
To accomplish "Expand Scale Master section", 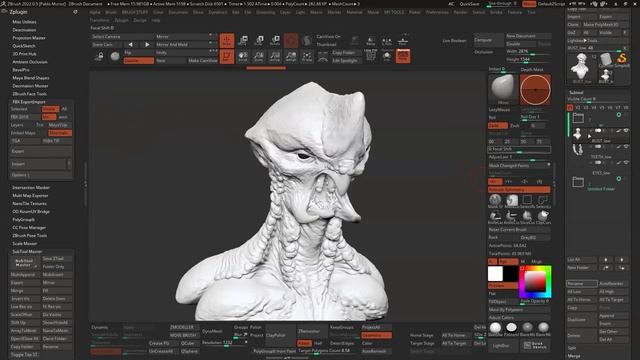I will point(24,243).
